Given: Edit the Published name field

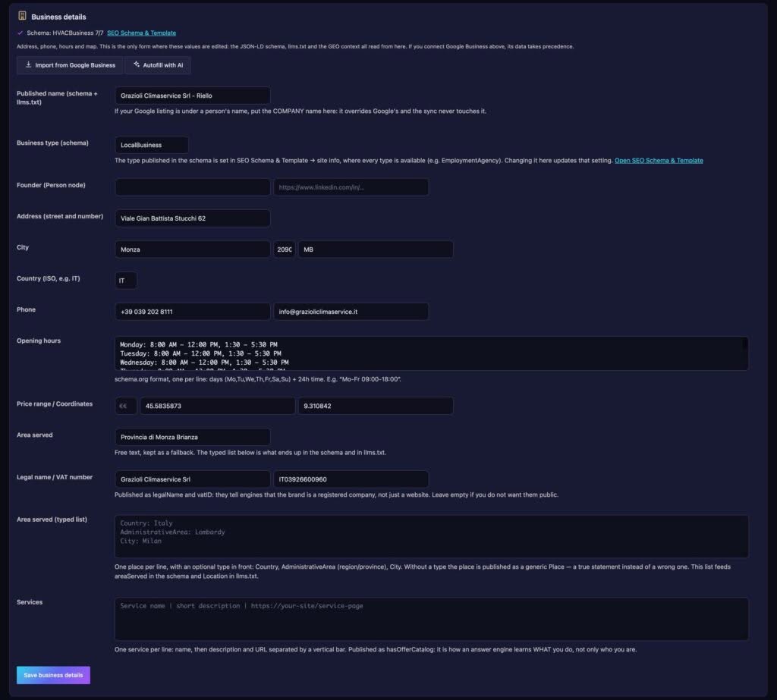Looking at the screenshot, I should [x=193, y=96].
